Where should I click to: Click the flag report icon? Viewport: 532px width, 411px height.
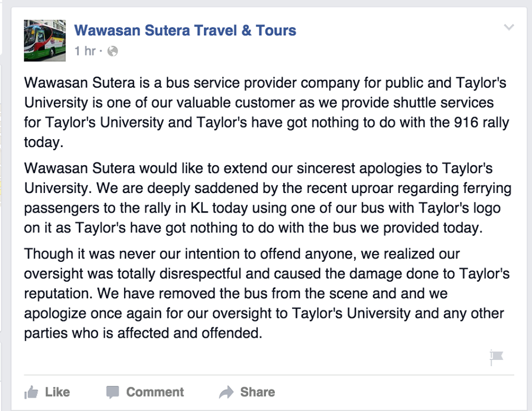tap(497, 358)
